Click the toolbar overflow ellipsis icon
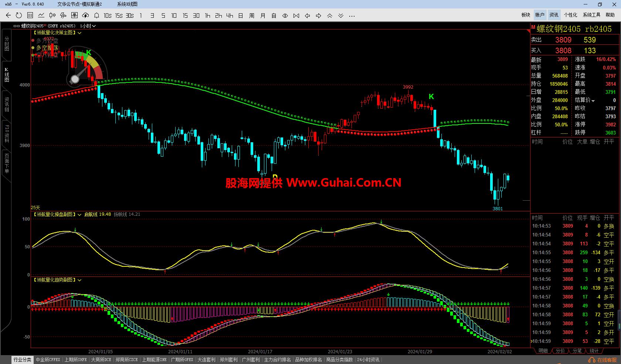This screenshot has height=364, width=621. pyautogui.click(x=352, y=16)
